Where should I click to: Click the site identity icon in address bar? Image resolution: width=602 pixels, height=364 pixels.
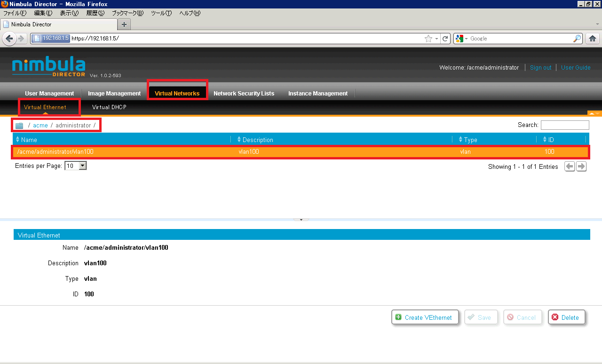(x=51, y=39)
